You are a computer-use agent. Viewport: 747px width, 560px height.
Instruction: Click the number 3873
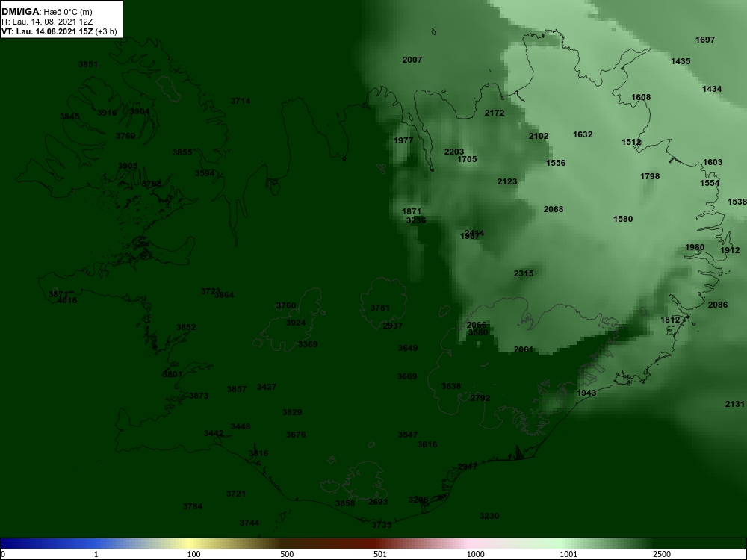click(199, 396)
